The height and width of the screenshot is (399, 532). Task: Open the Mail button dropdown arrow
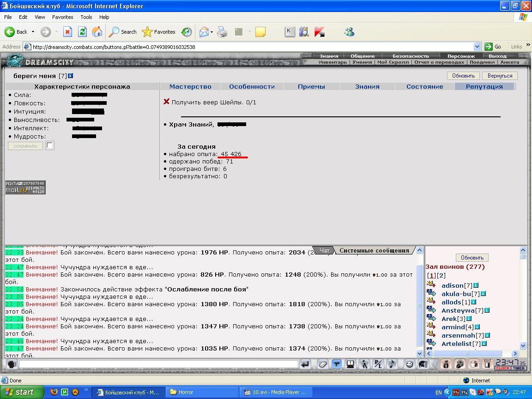click(212, 32)
